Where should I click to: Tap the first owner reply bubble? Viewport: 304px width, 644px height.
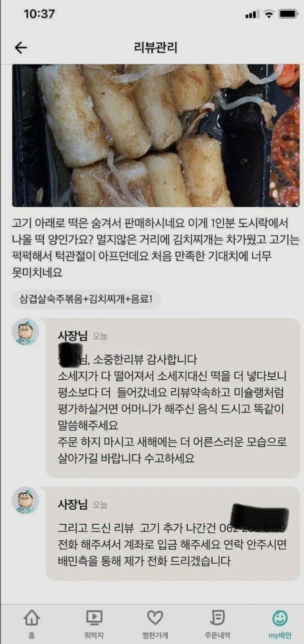pos(173,398)
